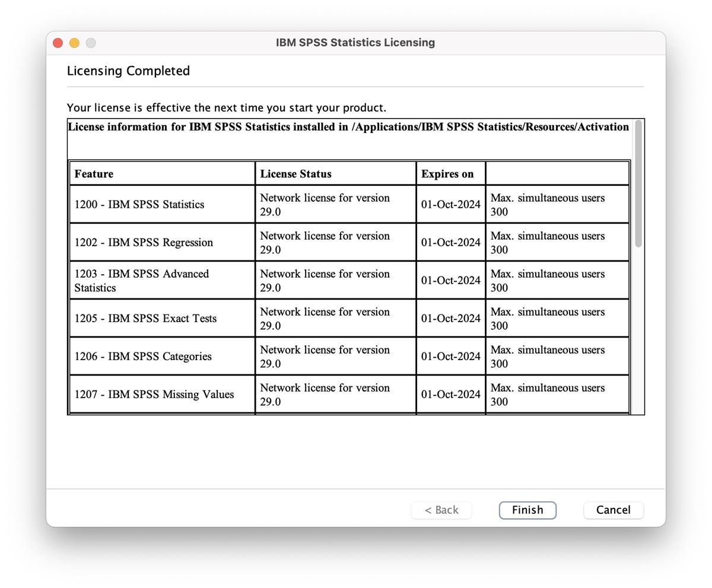The width and height of the screenshot is (712, 588).
Task: Click the 'Feature' column header
Action: click(x=163, y=174)
